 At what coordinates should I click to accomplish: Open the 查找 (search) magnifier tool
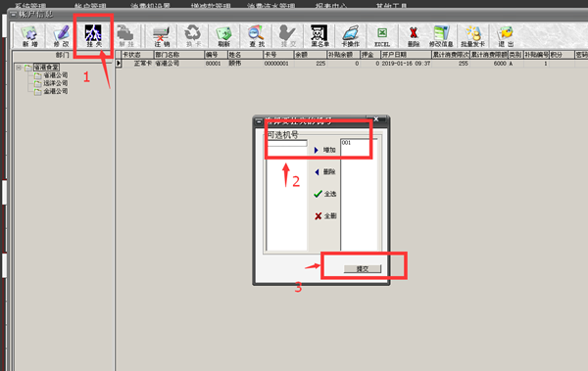pos(257,36)
